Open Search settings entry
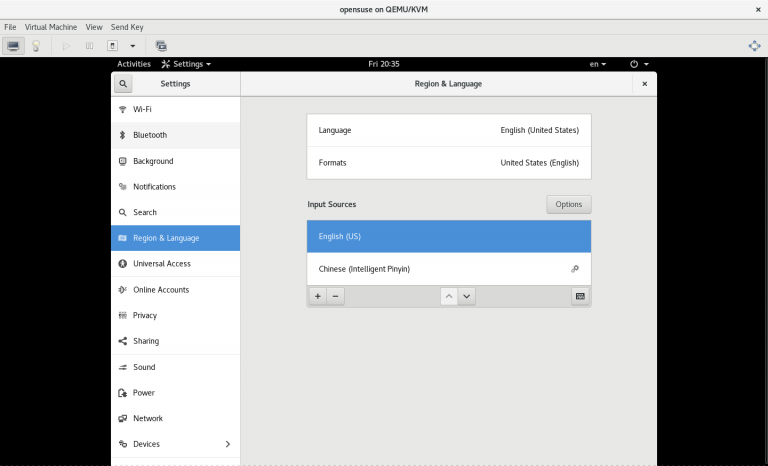Viewport: 768px width, 466px height. [x=175, y=212]
